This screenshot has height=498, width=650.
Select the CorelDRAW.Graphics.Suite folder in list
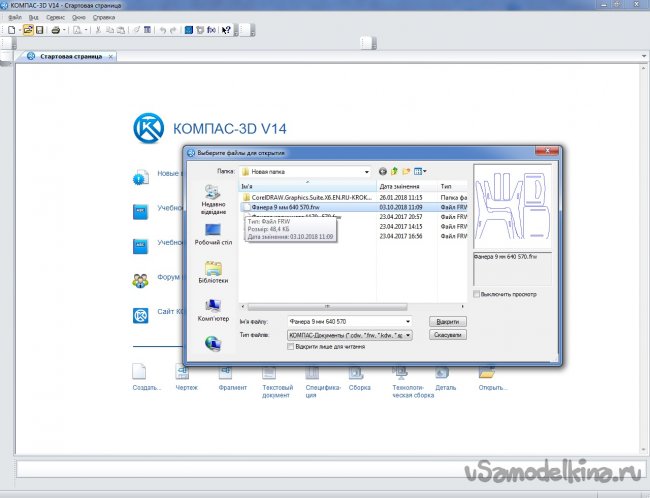pyautogui.click(x=308, y=197)
